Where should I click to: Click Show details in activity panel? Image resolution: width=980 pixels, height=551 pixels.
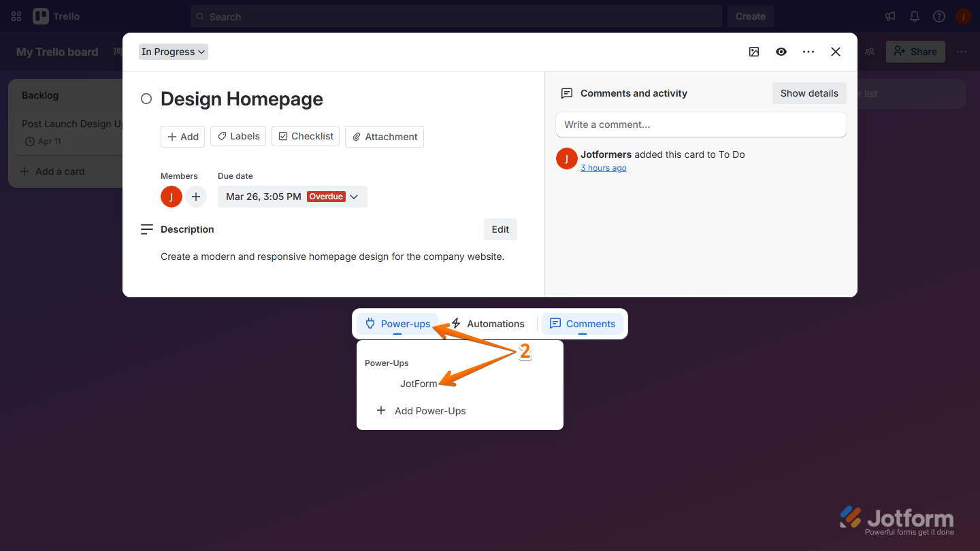(x=809, y=93)
